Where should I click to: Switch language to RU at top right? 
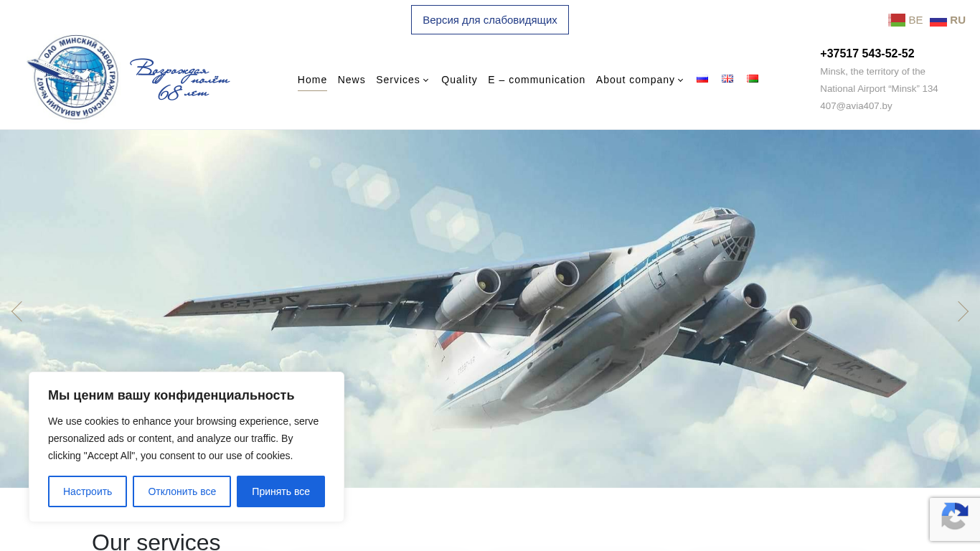coord(948,20)
